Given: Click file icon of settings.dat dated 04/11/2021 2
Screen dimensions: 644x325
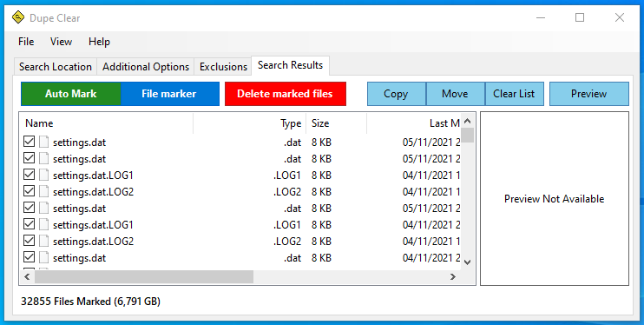Looking at the screenshot, I should [x=44, y=258].
